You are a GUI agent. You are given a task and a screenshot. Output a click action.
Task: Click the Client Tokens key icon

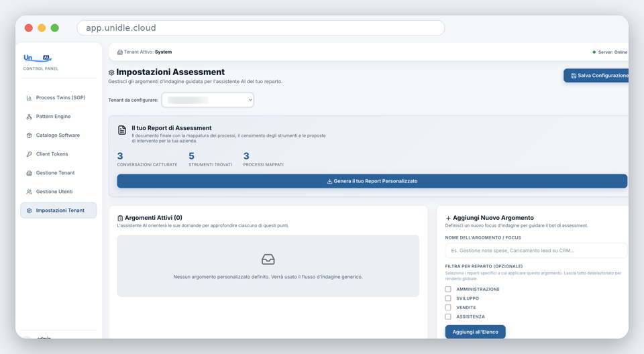[29, 154]
